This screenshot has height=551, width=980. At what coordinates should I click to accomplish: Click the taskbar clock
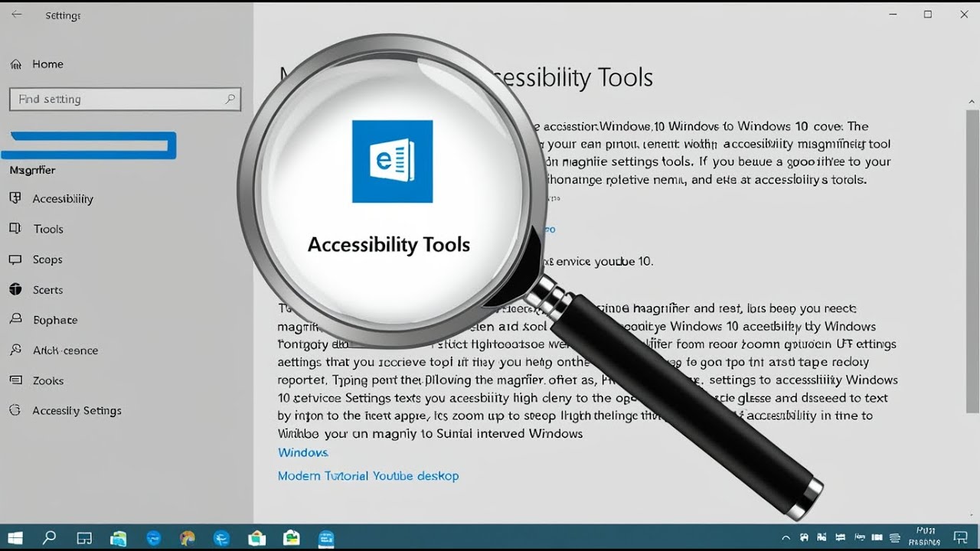pyautogui.click(x=925, y=536)
